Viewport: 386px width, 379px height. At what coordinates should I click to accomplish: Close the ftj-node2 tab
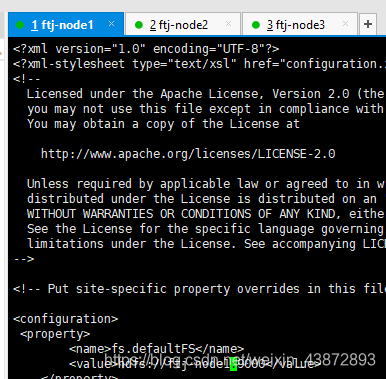228,24
